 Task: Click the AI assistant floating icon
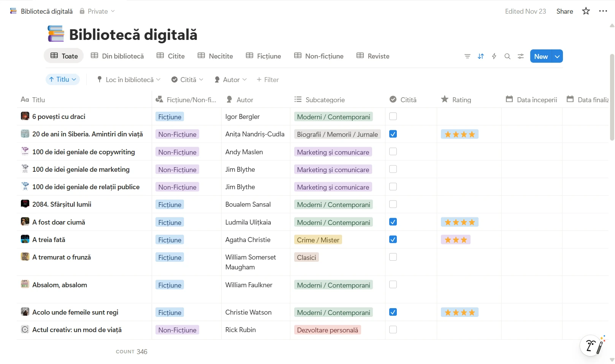coord(593,345)
